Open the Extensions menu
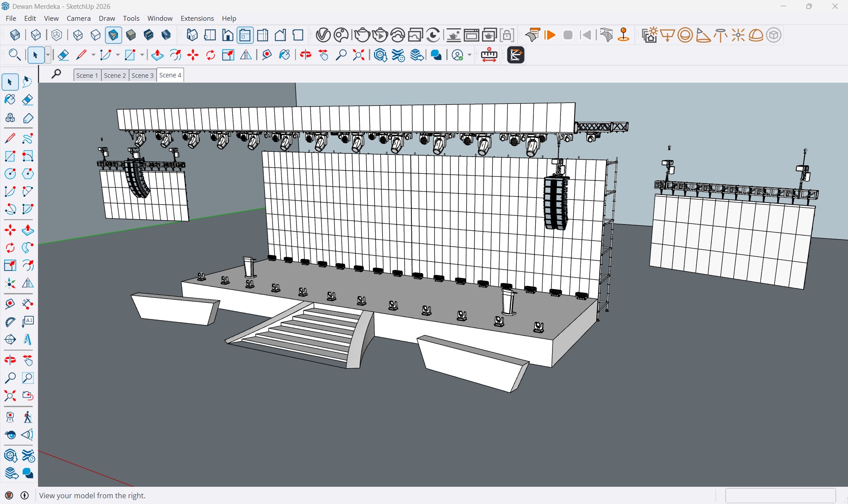The width and height of the screenshot is (848, 504). coord(197,18)
